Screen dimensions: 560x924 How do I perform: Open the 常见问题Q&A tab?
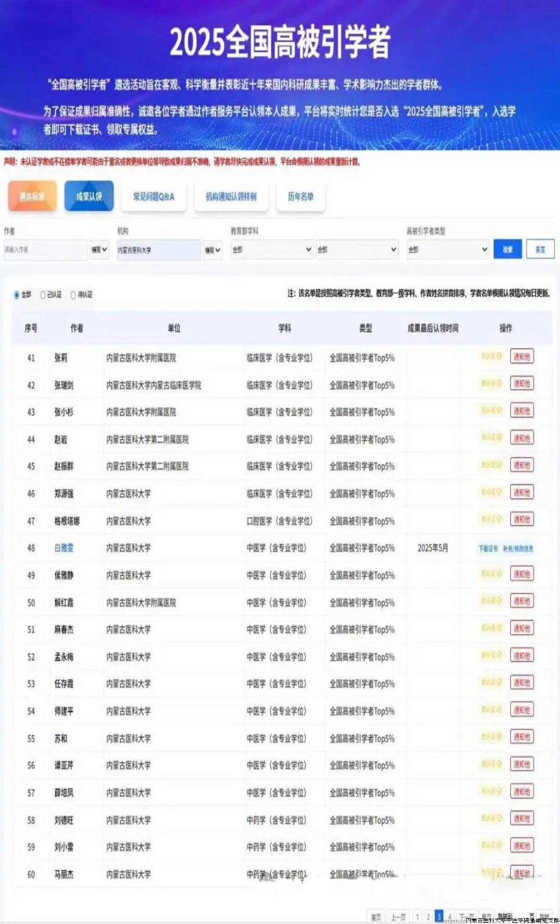coord(153,197)
